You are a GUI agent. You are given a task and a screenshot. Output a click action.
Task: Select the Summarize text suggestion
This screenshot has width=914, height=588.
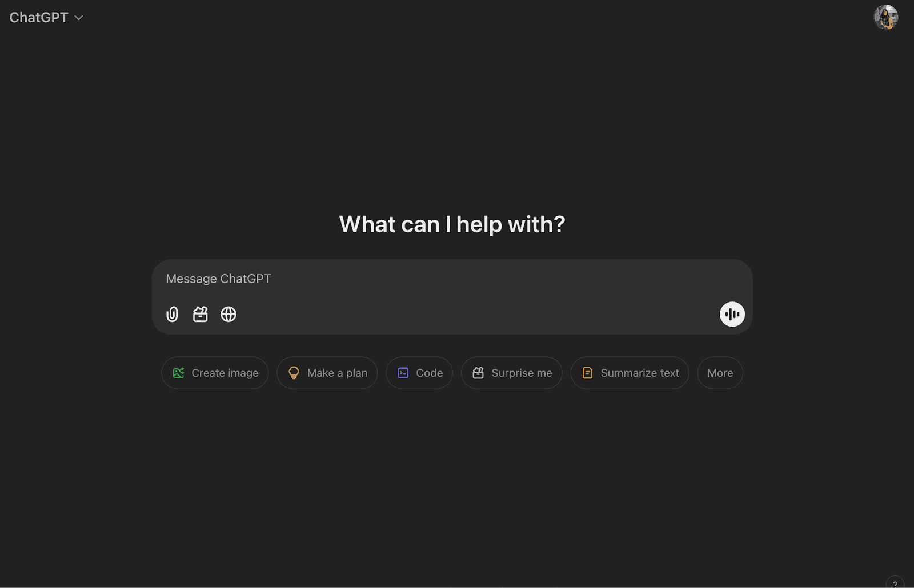tap(630, 373)
